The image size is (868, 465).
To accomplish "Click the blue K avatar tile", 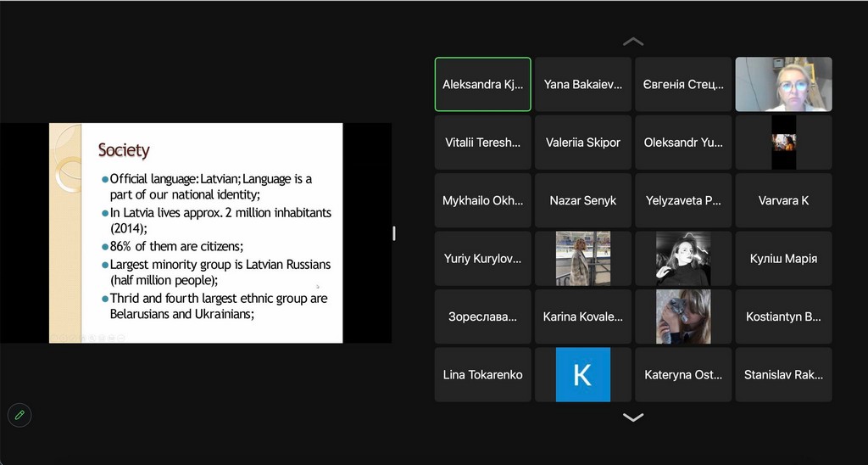I will click(583, 374).
